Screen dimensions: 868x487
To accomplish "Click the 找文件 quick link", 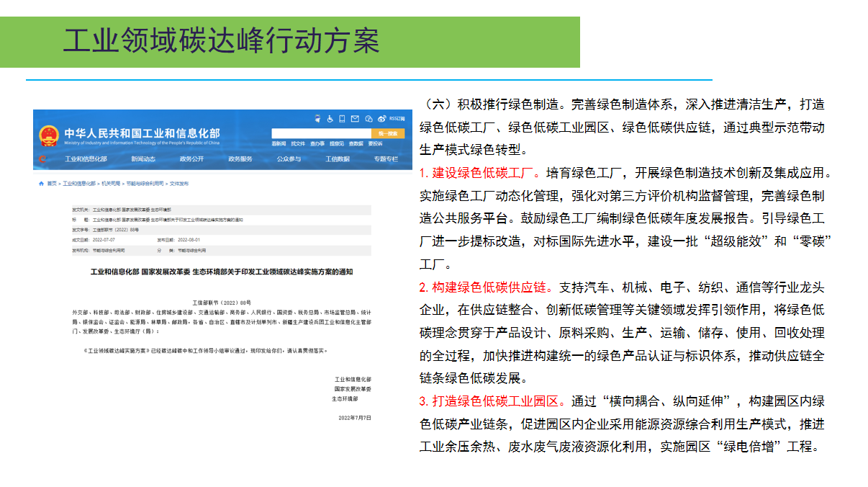I will (298, 144).
